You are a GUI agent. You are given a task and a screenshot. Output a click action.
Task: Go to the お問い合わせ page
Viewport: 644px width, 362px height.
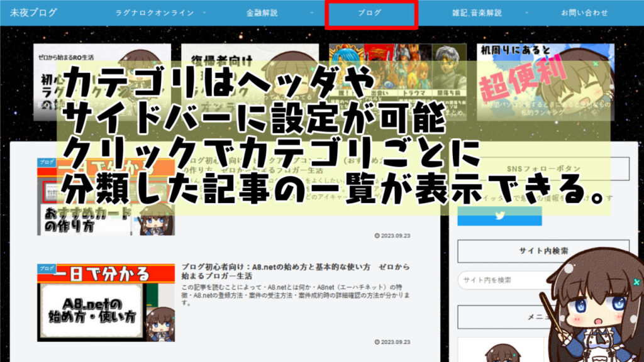(x=584, y=13)
